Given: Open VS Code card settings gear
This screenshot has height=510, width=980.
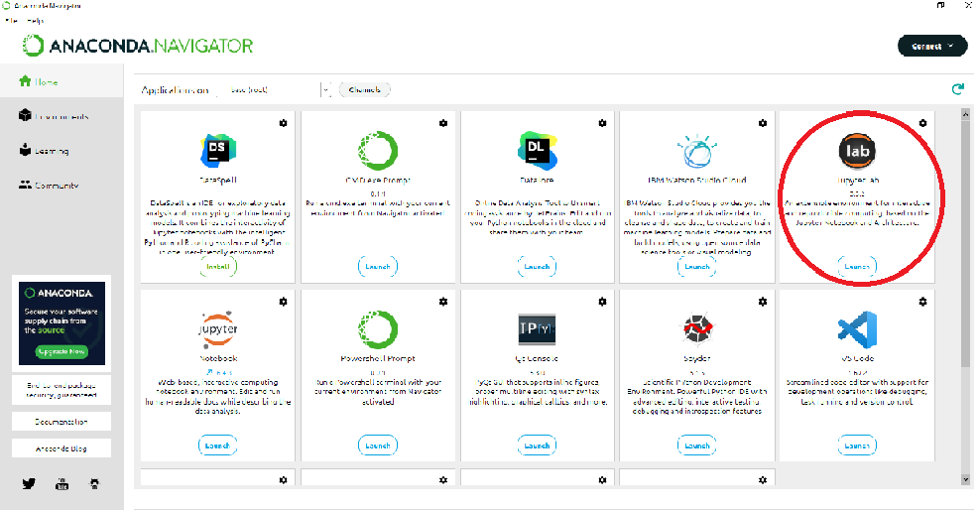Looking at the screenshot, I should point(922,302).
